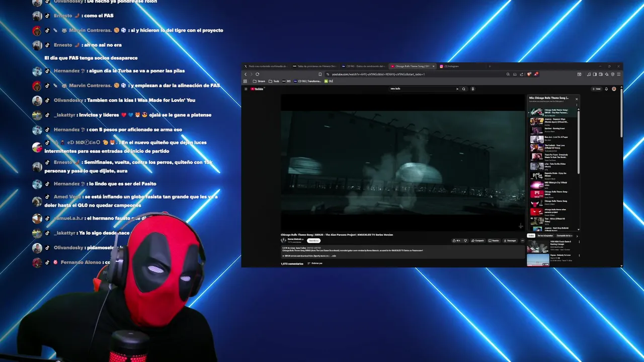Open the Ordenar por comments sort dropdown

[x=315, y=263]
